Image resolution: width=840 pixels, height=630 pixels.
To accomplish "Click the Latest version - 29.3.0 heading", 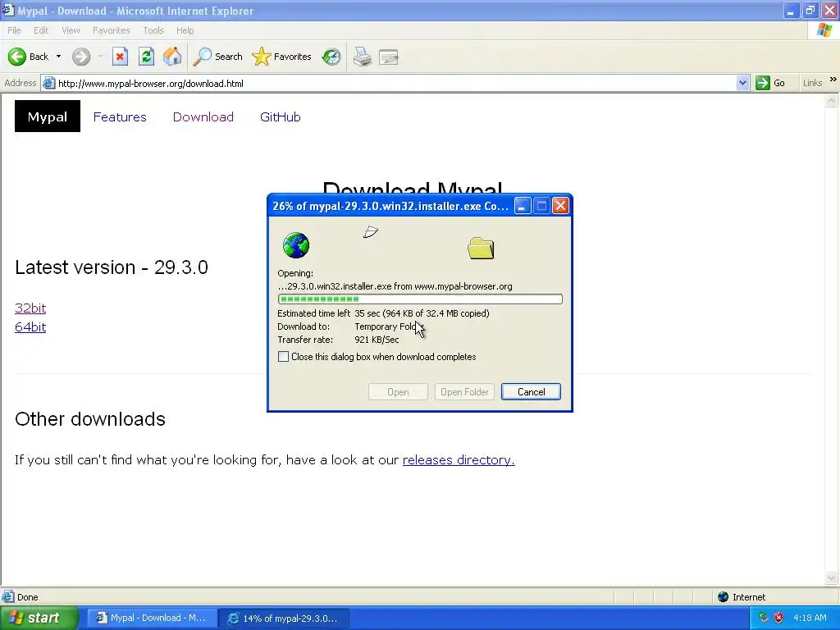I will (x=112, y=267).
